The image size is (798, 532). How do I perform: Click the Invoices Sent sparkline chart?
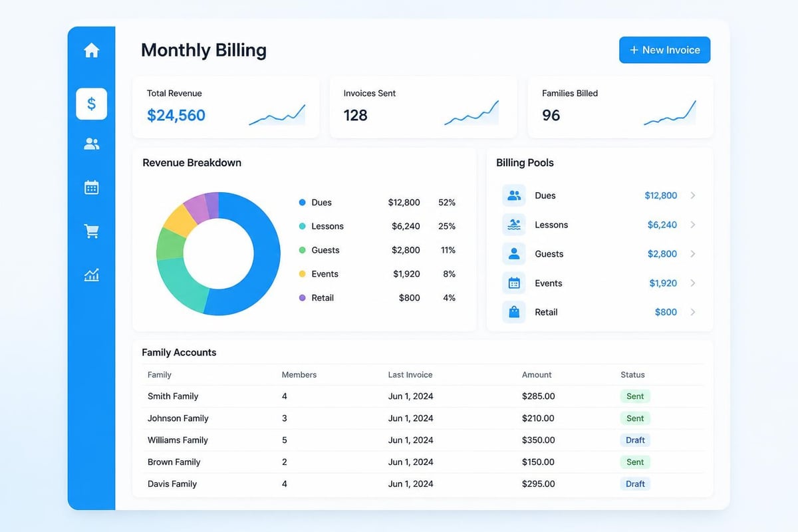tap(471, 113)
